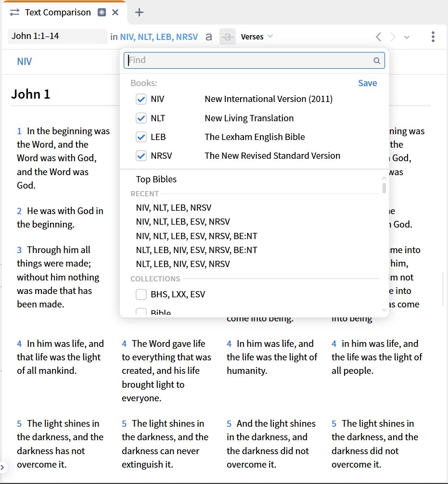This screenshot has width=448, height=484.
Task: Click verse number 1 in NIV column
Action: tap(19, 131)
